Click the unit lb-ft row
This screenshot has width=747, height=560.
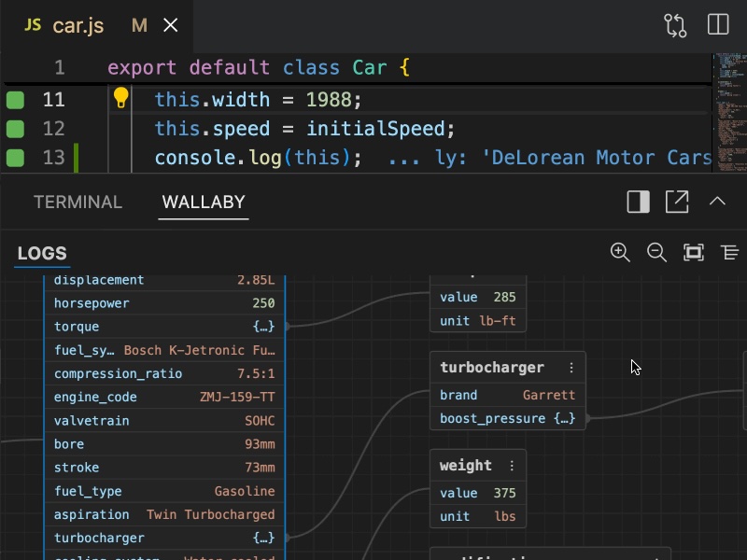[478, 321]
